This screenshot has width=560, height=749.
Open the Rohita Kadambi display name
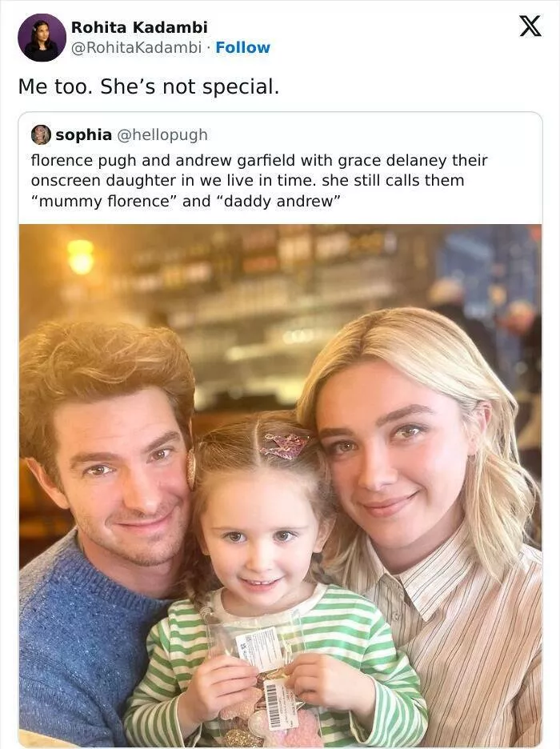click(x=139, y=27)
